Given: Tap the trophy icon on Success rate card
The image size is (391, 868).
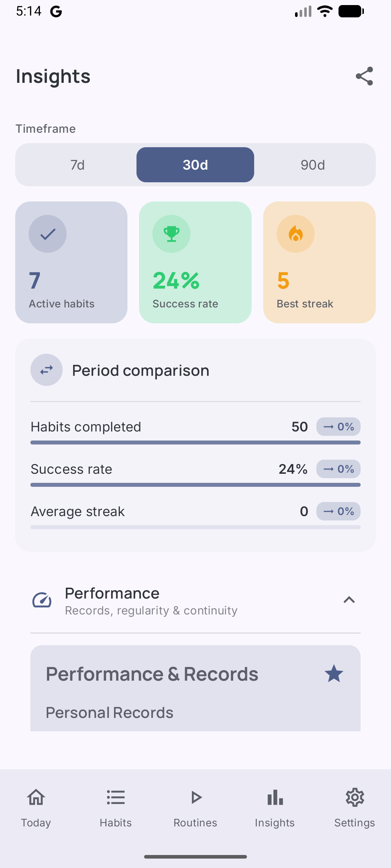Looking at the screenshot, I should [x=171, y=234].
